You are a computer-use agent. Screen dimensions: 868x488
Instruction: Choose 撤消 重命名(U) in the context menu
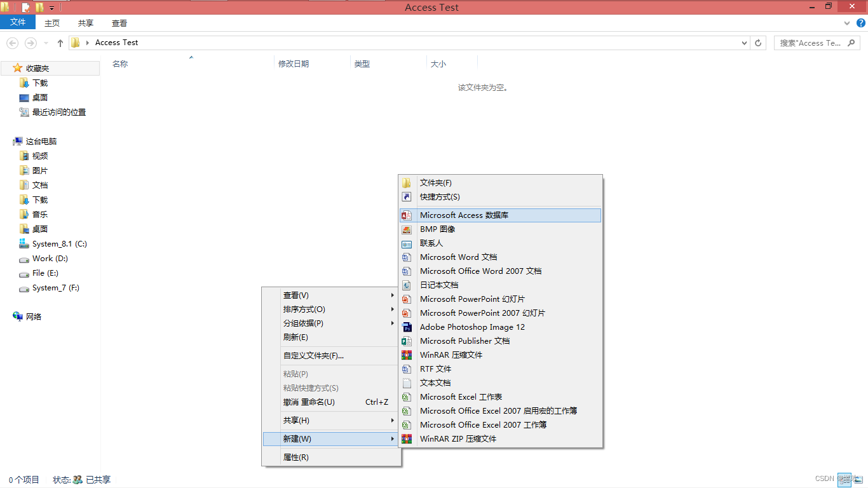[x=331, y=402]
